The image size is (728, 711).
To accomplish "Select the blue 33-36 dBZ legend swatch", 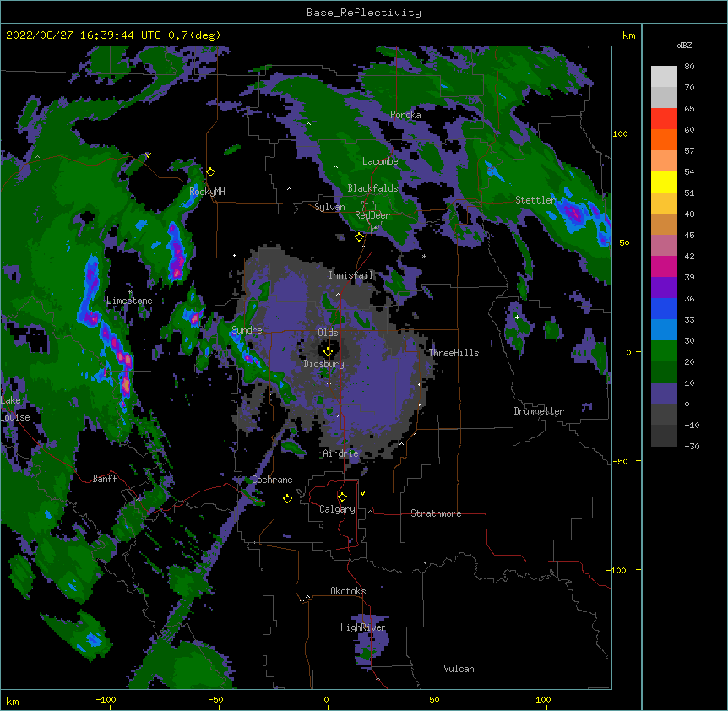I will (664, 308).
